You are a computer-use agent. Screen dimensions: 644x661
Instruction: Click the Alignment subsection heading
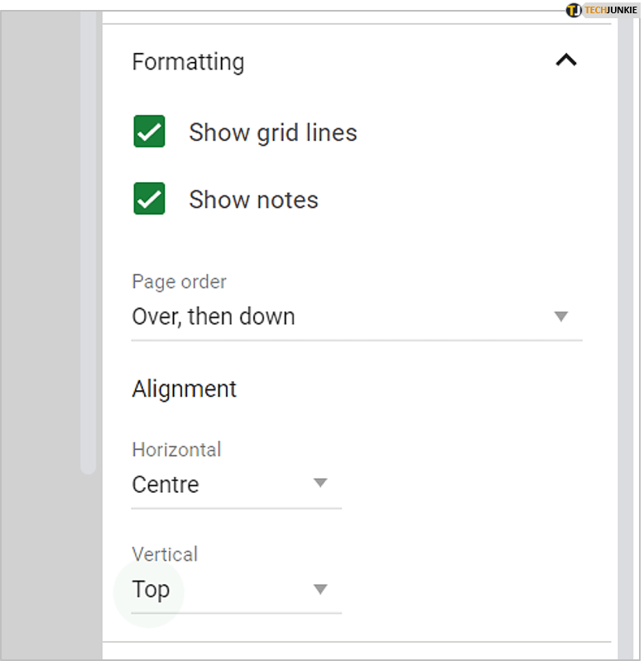[184, 389]
